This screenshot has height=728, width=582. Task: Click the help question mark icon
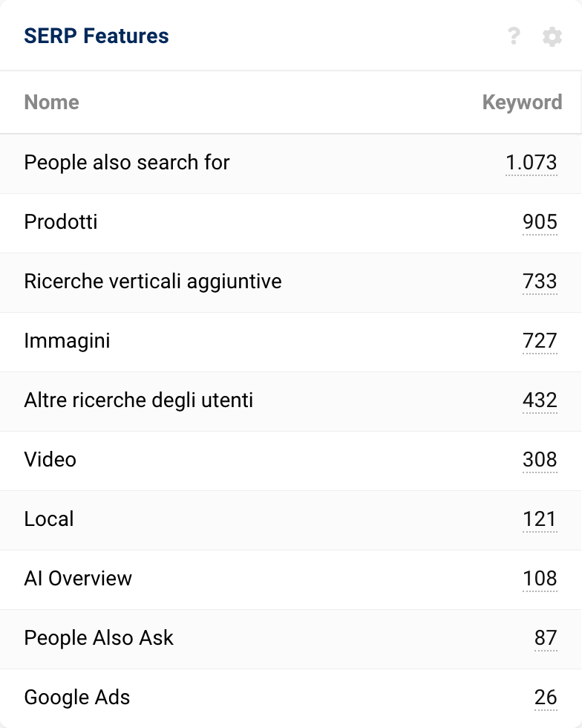514,36
